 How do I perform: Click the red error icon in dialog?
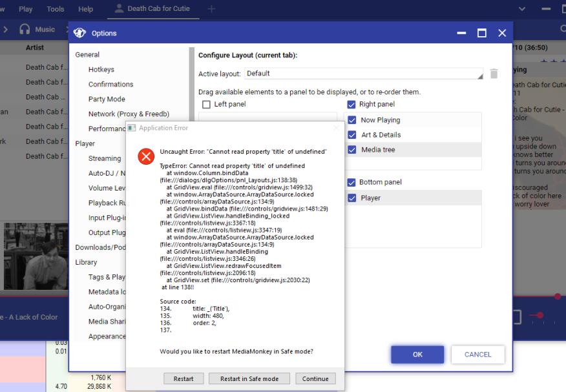pyautogui.click(x=147, y=156)
